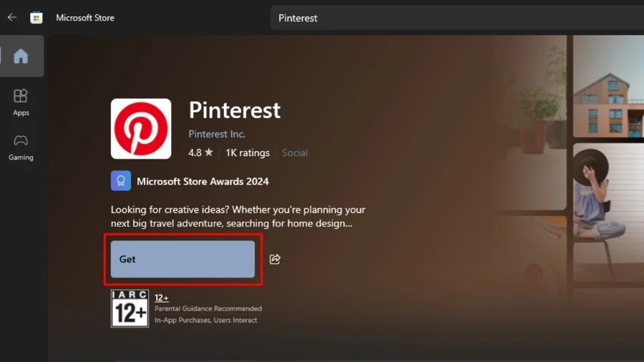Click the IARC 12+ rating badge
The height and width of the screenshot is (362, 644).
coord(130,308)
